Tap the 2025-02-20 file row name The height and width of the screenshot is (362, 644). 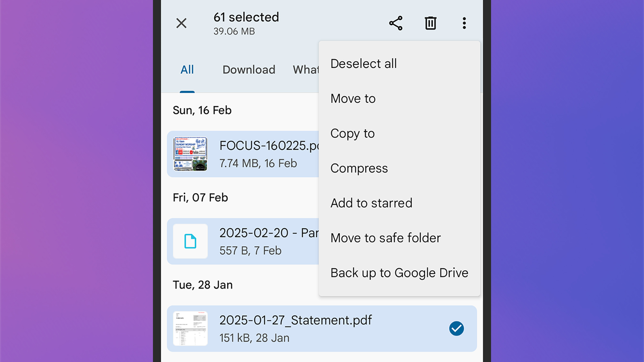(269, 233)
